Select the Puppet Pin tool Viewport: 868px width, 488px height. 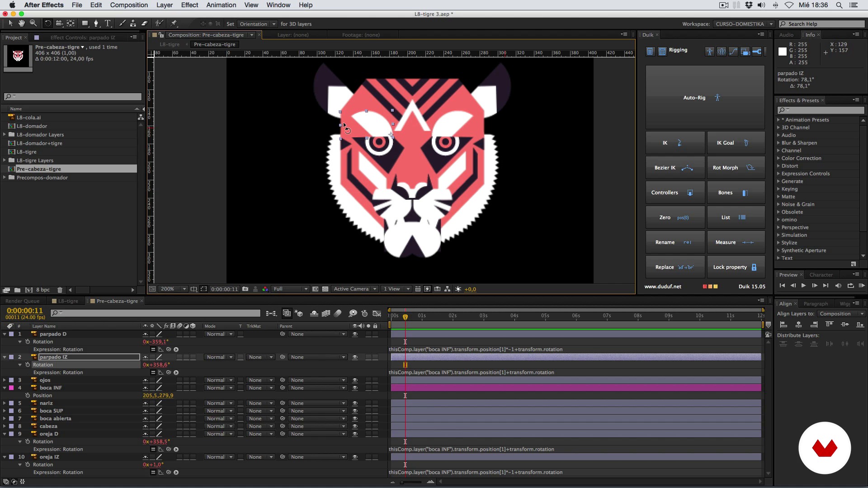pyautogui.click(x=174, y=23)
